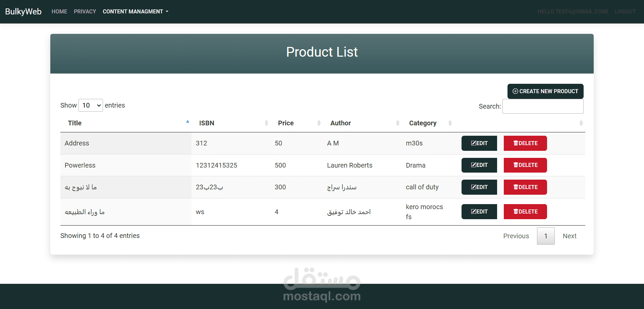The image size is (644, 309).
Task: Click the A M author cell
Action: (x=362, y=143)
